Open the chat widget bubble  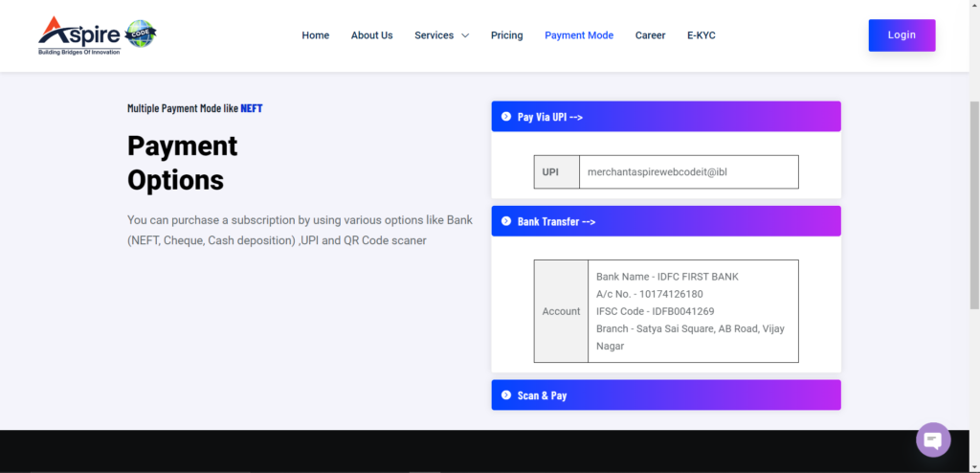(933, 439)
